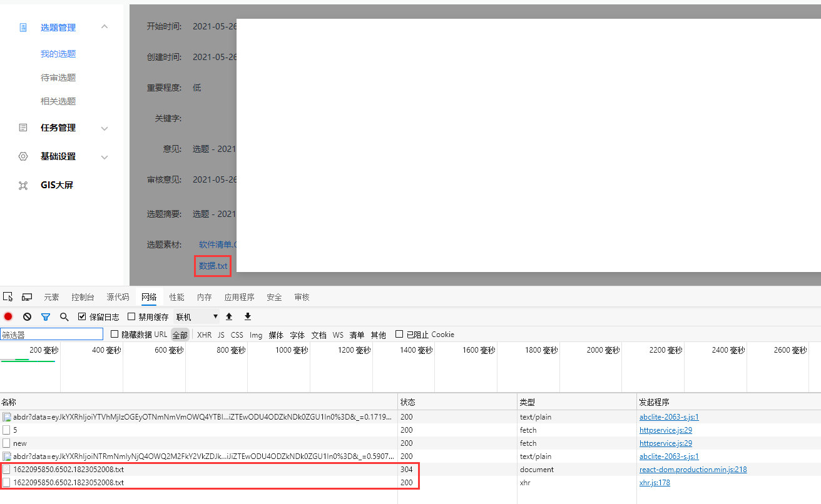Stop recording network log (red dot)
This screenshot has height=504, width=821.
pyautogui.click(x=8, y=316)
